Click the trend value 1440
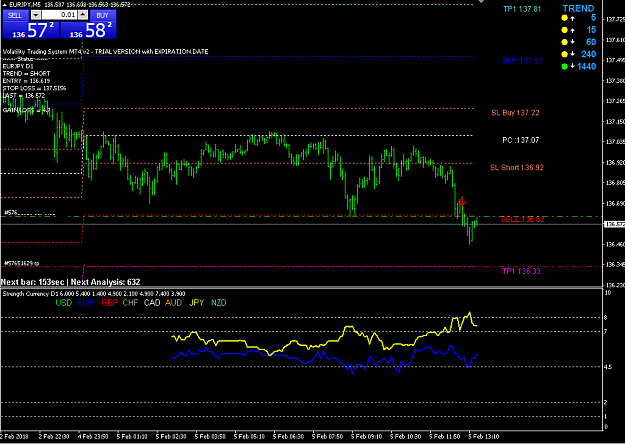 (587, 67)
